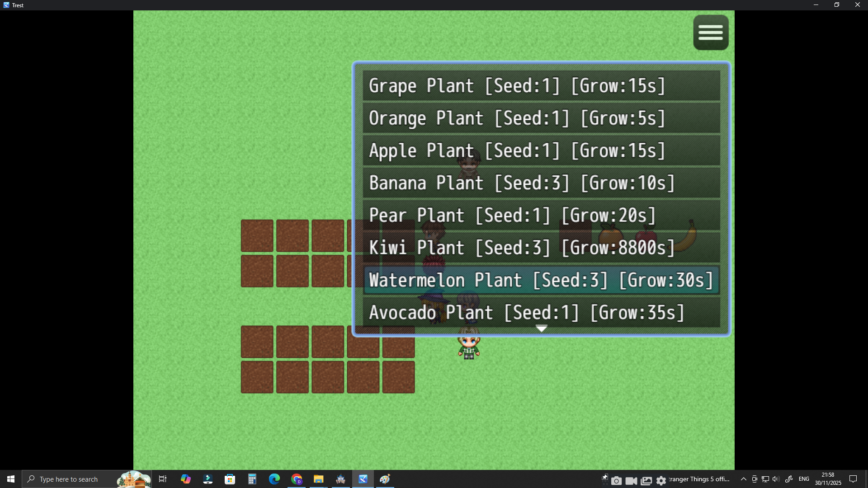
Task: Pick Apple Plant menu entry
Action: coord(541,150)
